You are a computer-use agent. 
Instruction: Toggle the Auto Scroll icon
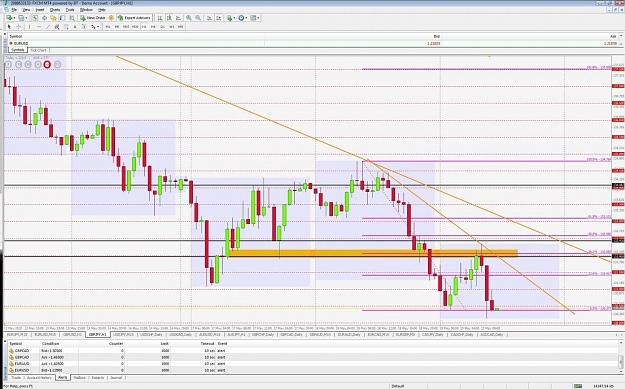click(x=209, y=18)
